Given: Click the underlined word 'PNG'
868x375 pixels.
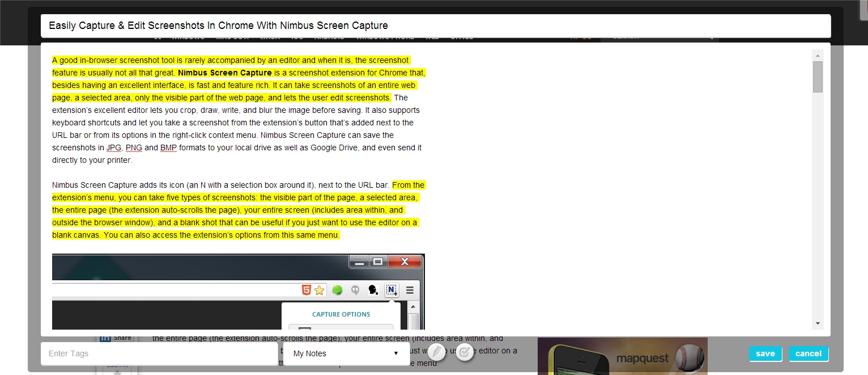Looking at the screenshot, I should click(134, 148).
